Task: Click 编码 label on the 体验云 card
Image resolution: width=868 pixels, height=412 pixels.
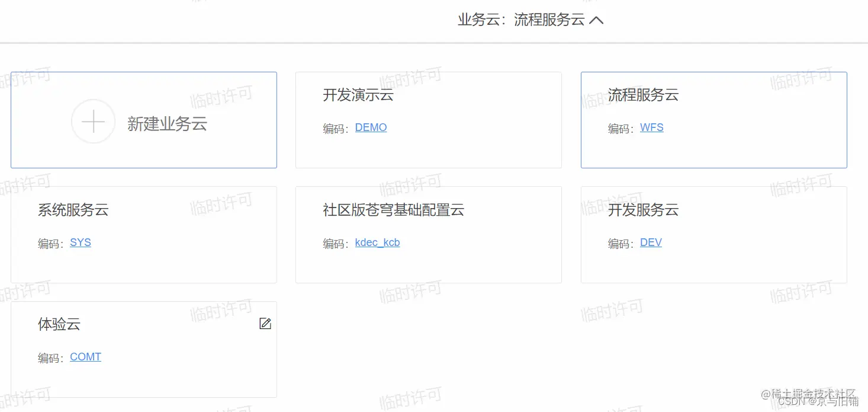Action: click(x=49, y=358)
